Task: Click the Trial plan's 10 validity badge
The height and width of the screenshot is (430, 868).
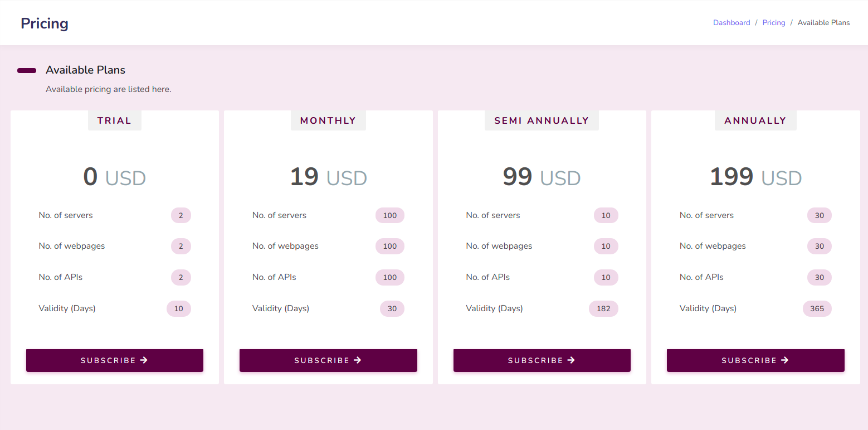Action: tap(178, 308)
